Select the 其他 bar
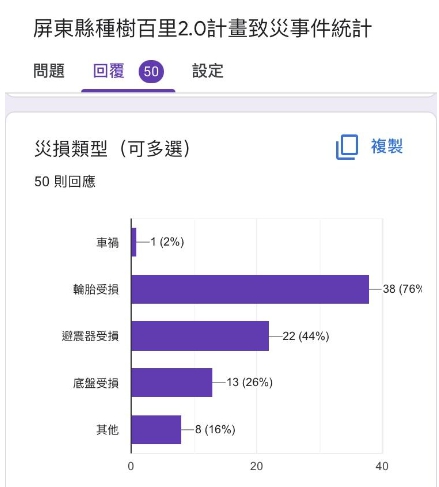This screenshot has height=487, width=439. [x=156, y=429]
